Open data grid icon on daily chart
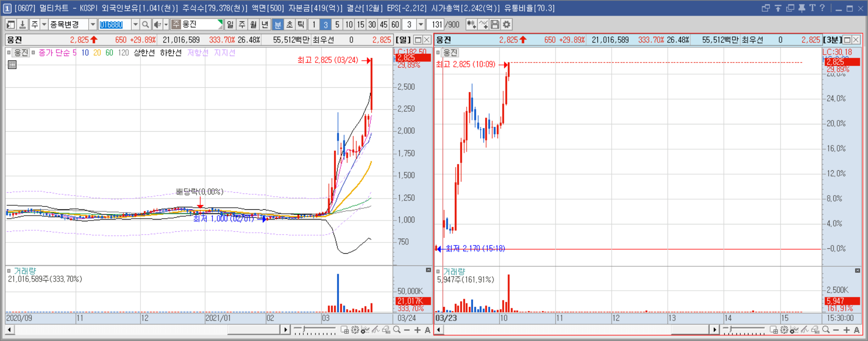This screenshot has height=341, width=868. pyautogui.click(x=12, y=64)
